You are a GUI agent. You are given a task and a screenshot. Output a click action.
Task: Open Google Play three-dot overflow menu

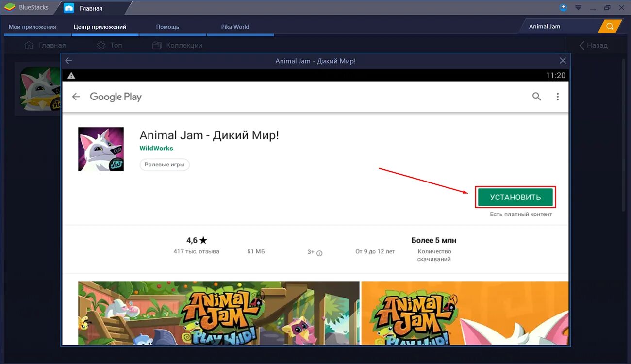tap(558, 97)
